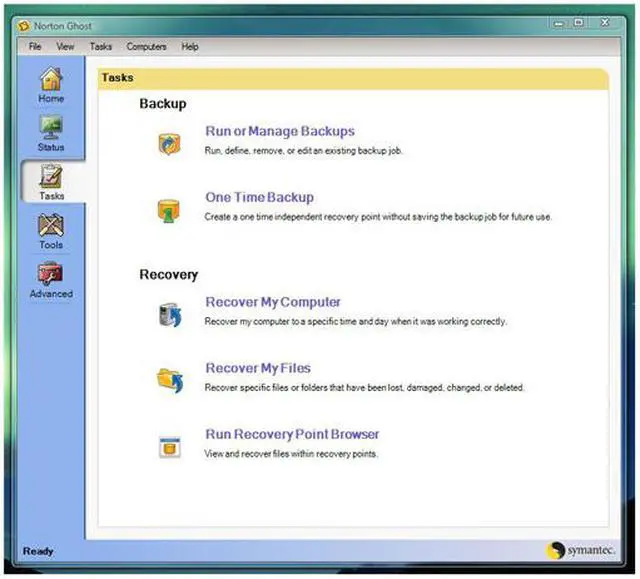This screenshot has height=579, width=640.
Task: Click the Symantec logo in status bar
Action: tap(580, 551)
